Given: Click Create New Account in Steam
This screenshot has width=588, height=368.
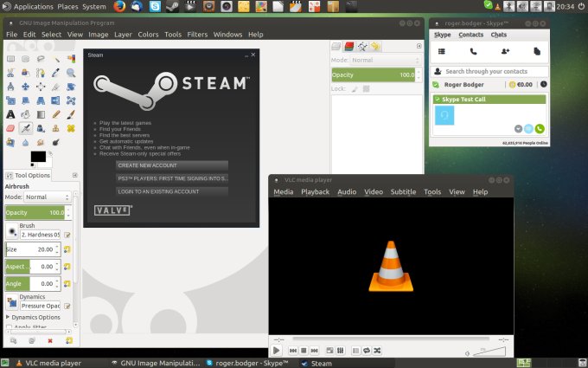Looking at the screenshot, I should [172, 165].
